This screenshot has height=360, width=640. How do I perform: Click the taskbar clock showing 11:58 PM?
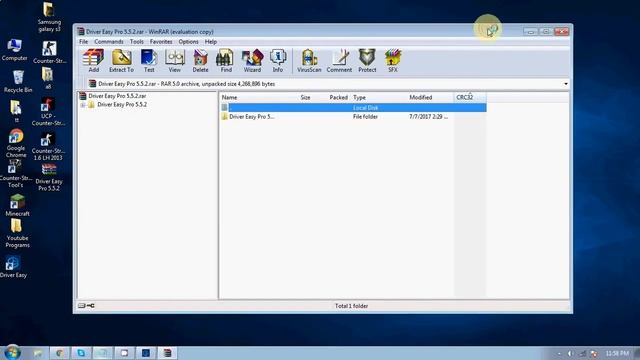[617, 353]
